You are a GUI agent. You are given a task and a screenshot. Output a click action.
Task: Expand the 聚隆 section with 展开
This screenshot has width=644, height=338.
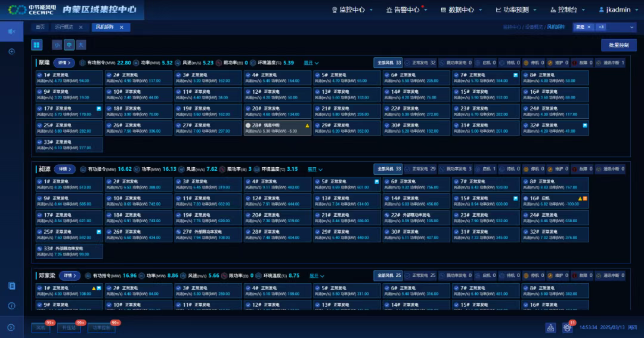pyautogui.click(x=311, y=63)
